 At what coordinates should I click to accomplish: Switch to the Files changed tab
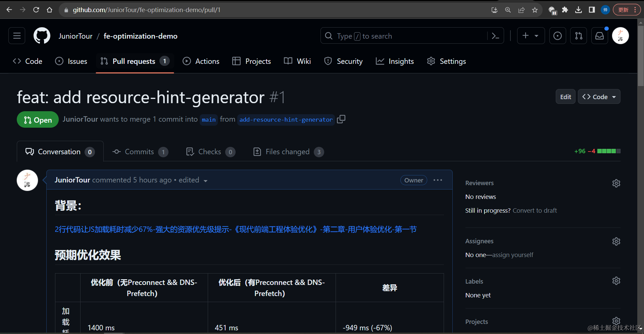click(288, 152)
